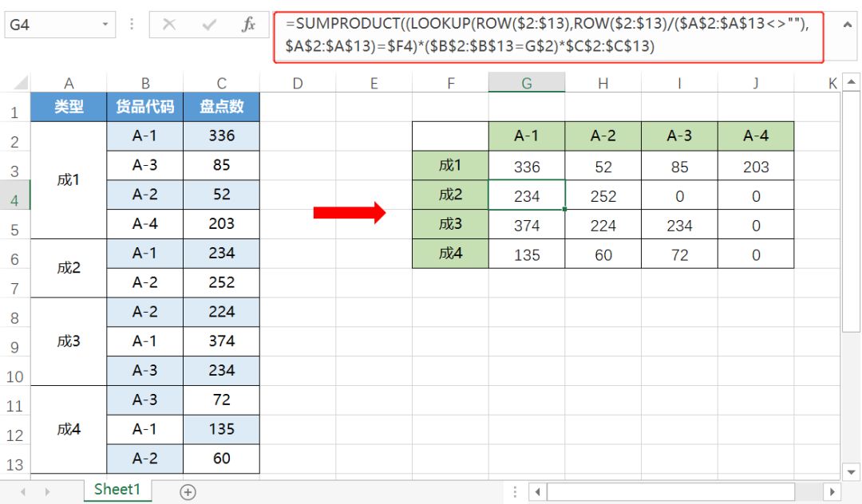The width and height of the screenshot is (862, 504).
Task: Click result cell 135 in column G
Action: [x=527, y=254]
